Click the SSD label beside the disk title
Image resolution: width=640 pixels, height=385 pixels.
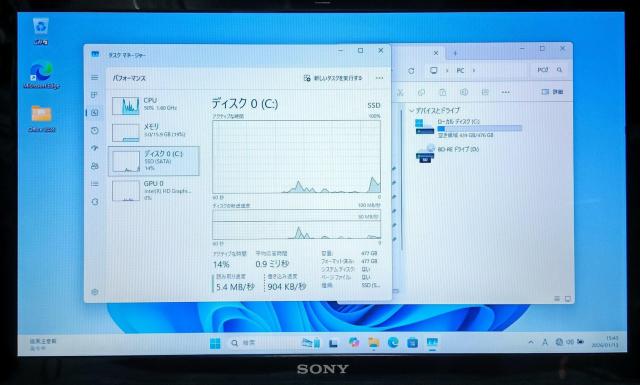(x=373, y=105)
